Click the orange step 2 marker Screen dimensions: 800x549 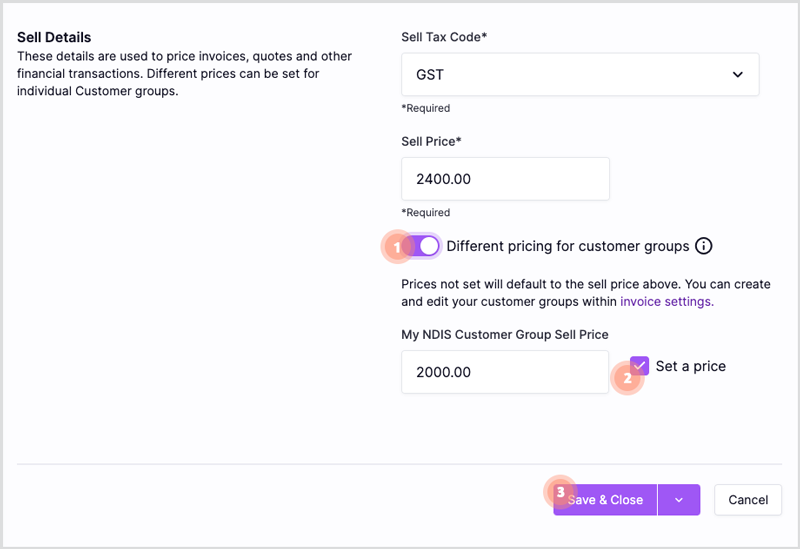coord(627,378)
